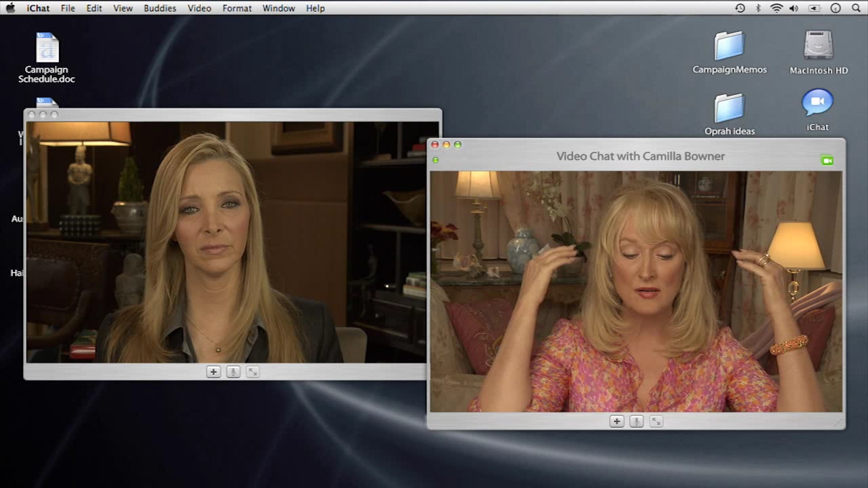Open the Format menu

(x=237, y=8)
